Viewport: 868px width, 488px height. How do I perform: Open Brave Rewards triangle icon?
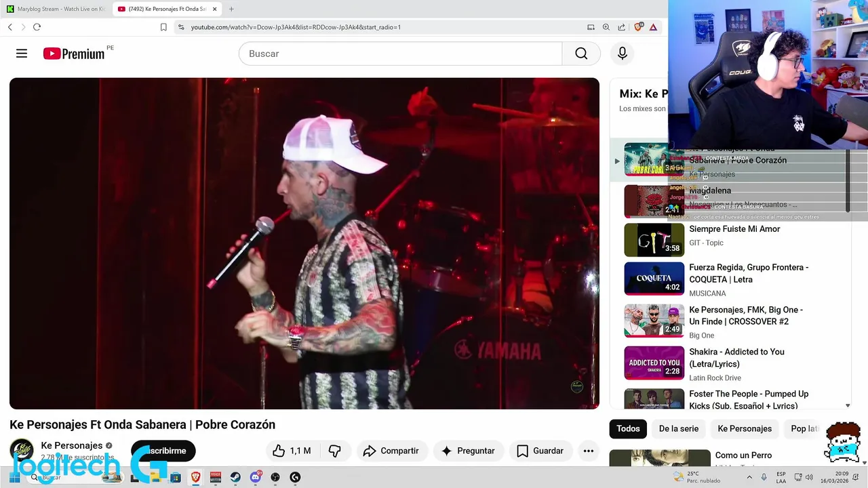pos(653,27)
